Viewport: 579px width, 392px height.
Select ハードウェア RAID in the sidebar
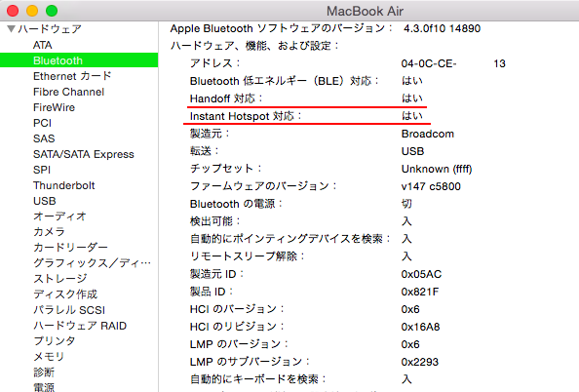click(x=80, y=326)
